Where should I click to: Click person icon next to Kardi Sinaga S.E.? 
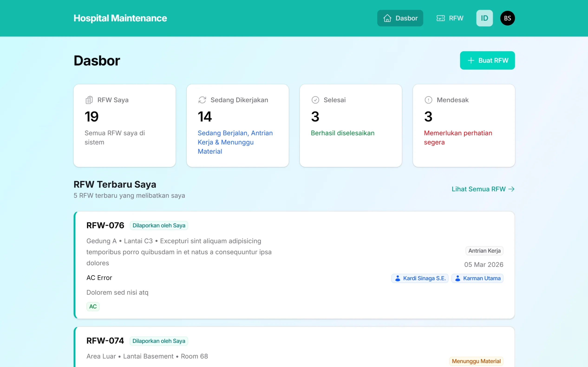pos(398,278)
